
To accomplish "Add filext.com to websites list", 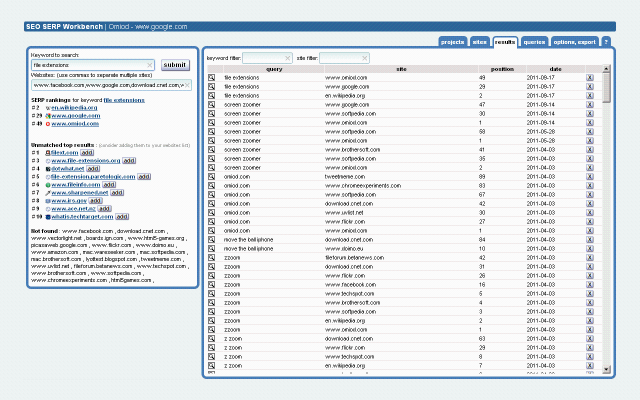I will pyautogui.click(x=87, y=153).
